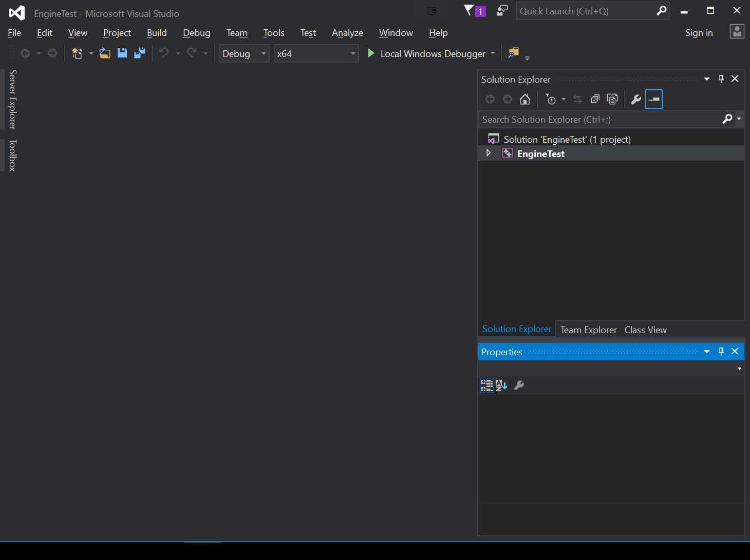Click the Collapse All icon in Solution Explorer
The width and height of the screenshot is (750, 560).
point(595,99)
